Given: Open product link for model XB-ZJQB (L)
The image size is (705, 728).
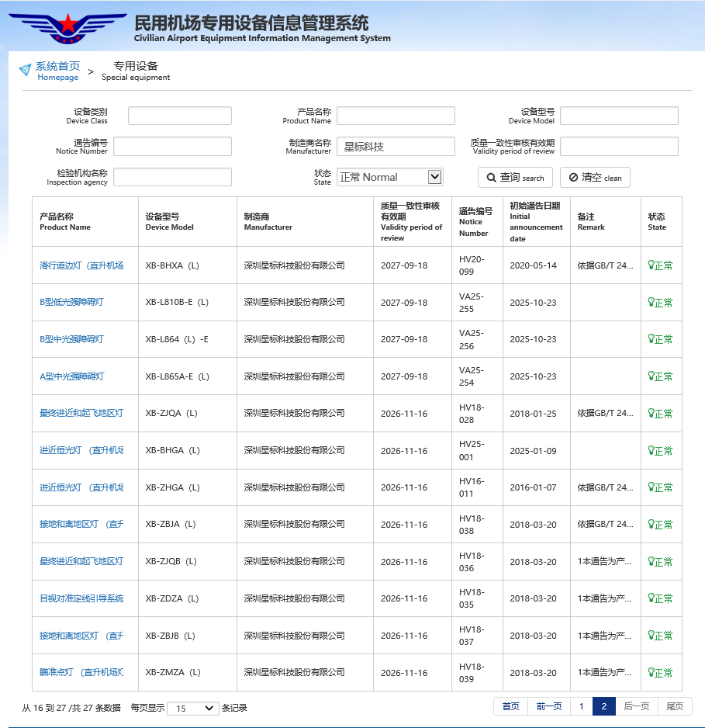Looking at the screenshot, I should tap(81, 561).
